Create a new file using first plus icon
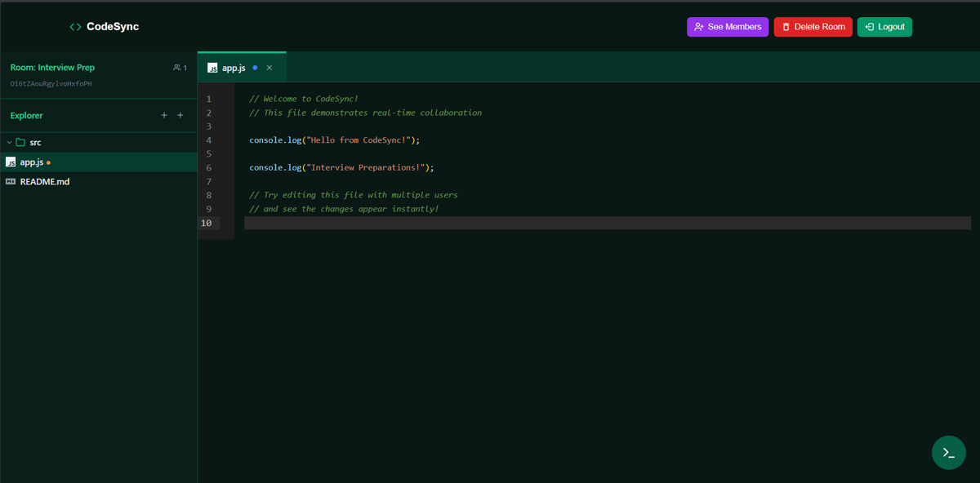This screenshot has height=483, width=980. tap(163, 115)
